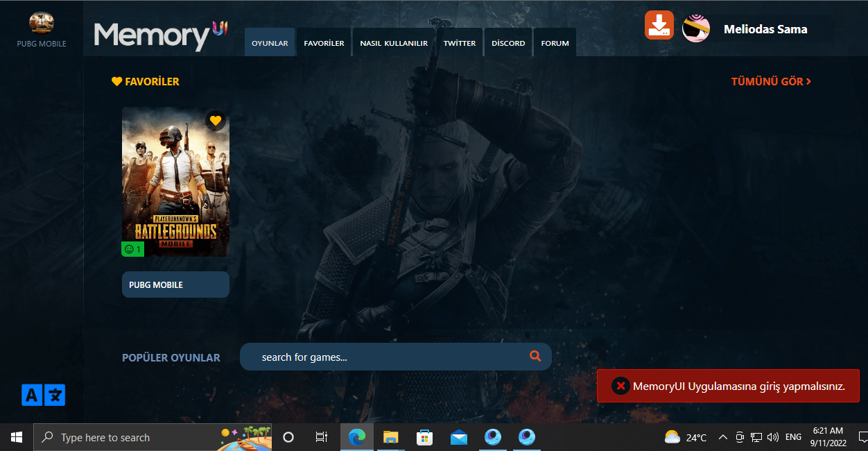Click the search for games field

[396, 357]
